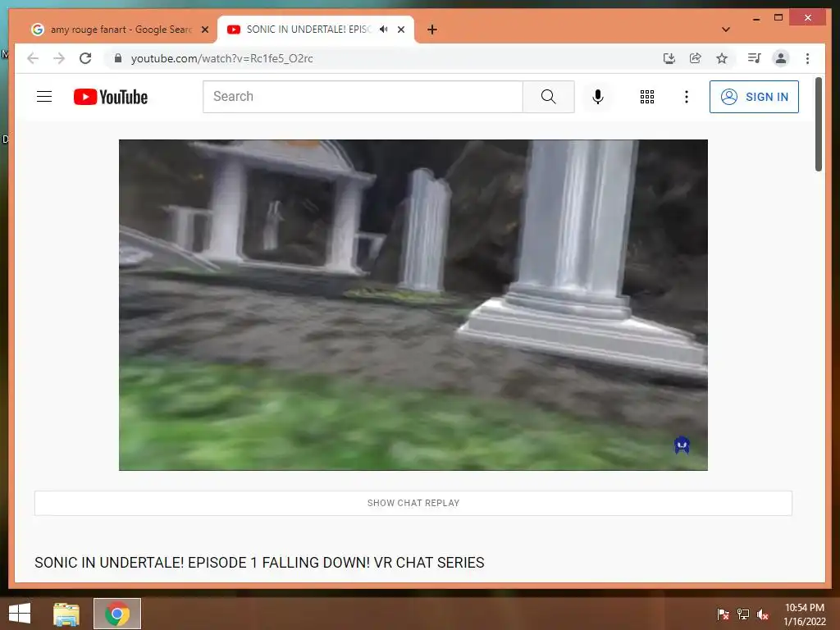Share this page icon
This screenshot has width=840, height=630.
click(x=696, y=58)
